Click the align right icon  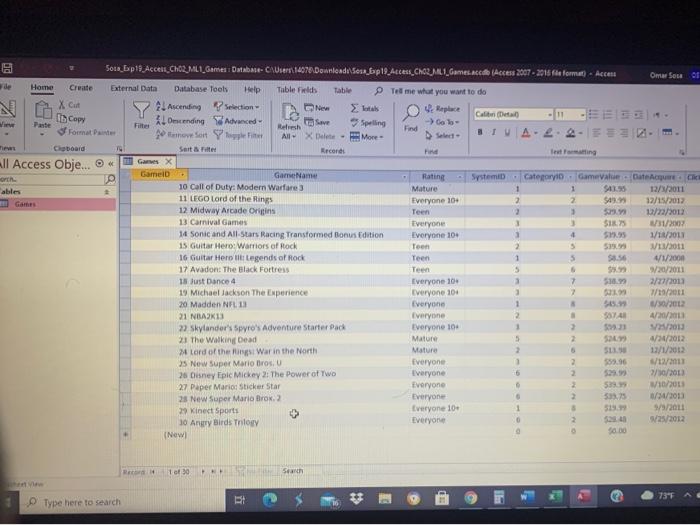(x=624, y=133)
